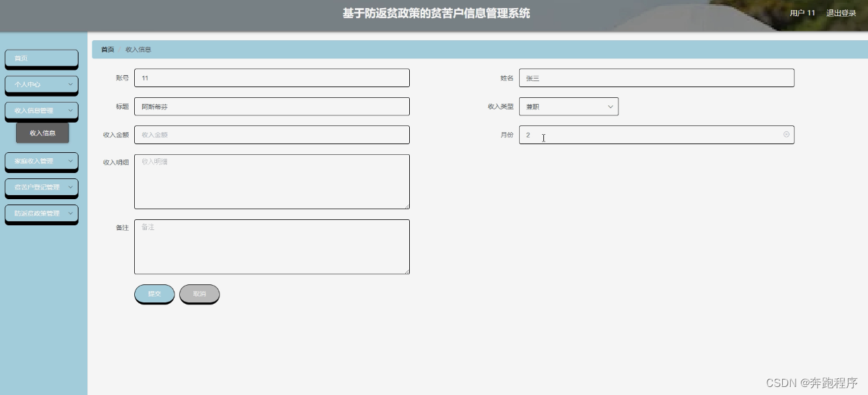Image resolution: width=868 pixels, height=395 pixels.
Task: Clear the 月份 field with its clear icon
Action: [786, 135]
